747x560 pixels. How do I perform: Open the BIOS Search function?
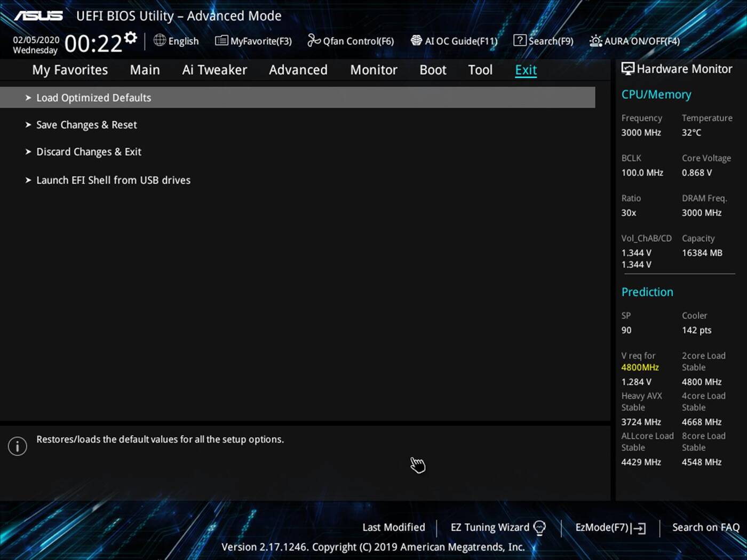(543, 41)
